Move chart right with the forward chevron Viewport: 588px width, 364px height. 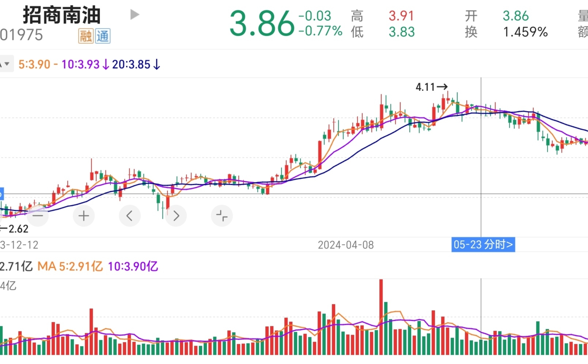click(x=176, y=216)
